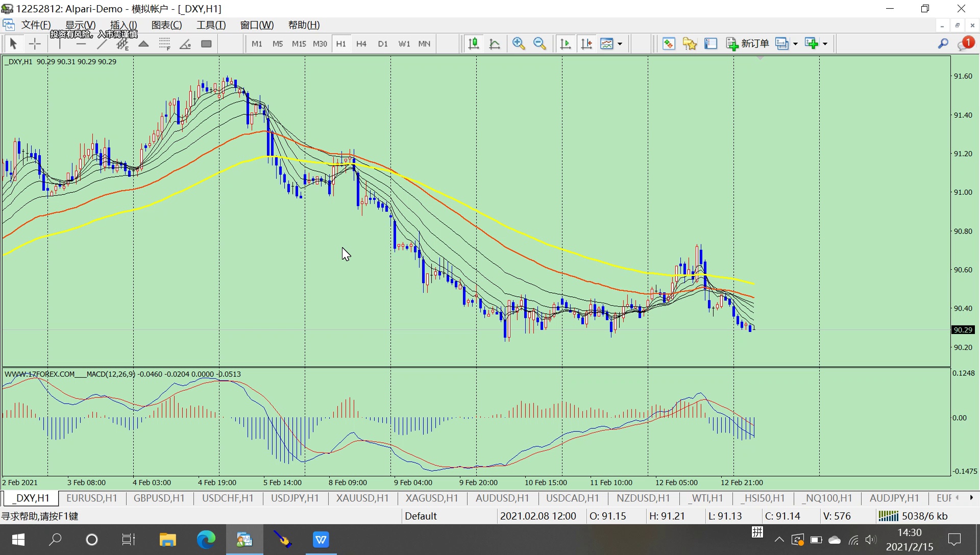Toggle the chart shift button

[x=586, y=44]
